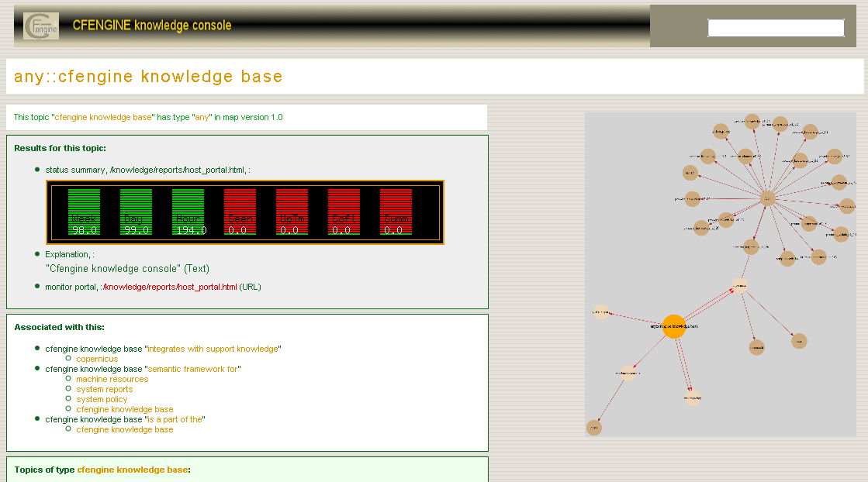This screenshot has width=868, height=482.
Task: Click the green Hour status meter
Action: click(188, 212)
